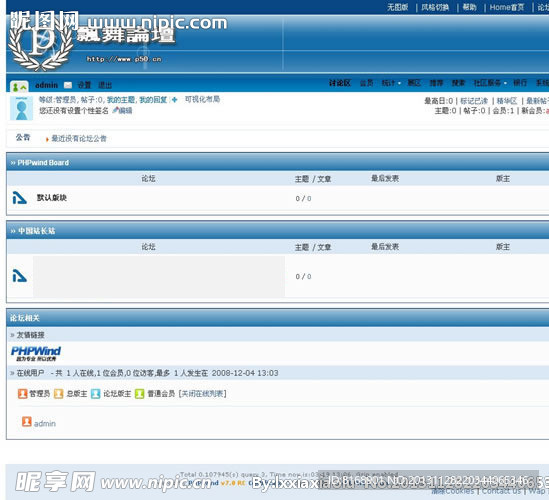The width and height of the screenshot is (549, 500).
Task: Click the blue plus icon after 我的回复
Action: pyautogui.click(x=174, y=100)
